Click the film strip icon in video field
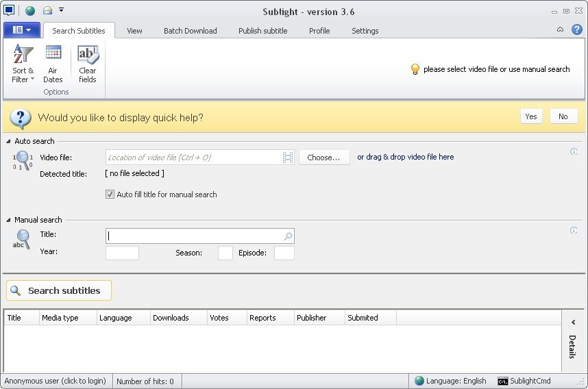Viewport: 588px width, 389px height. click(288, 158)
